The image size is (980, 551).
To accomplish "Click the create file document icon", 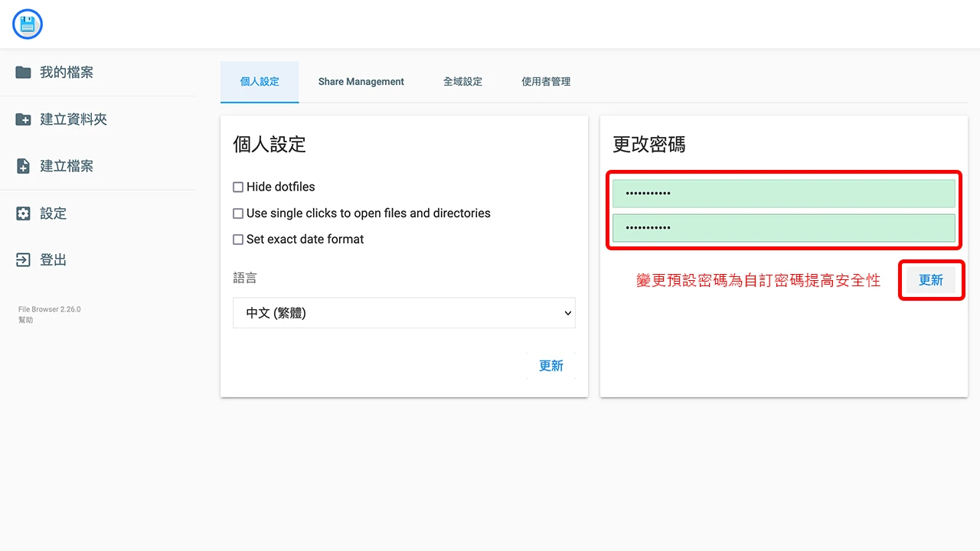I will click(x=22, y=165).
